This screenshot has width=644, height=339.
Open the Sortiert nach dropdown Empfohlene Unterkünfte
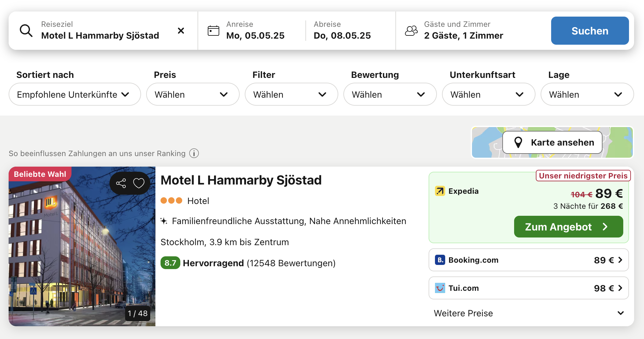pos(75,94)
